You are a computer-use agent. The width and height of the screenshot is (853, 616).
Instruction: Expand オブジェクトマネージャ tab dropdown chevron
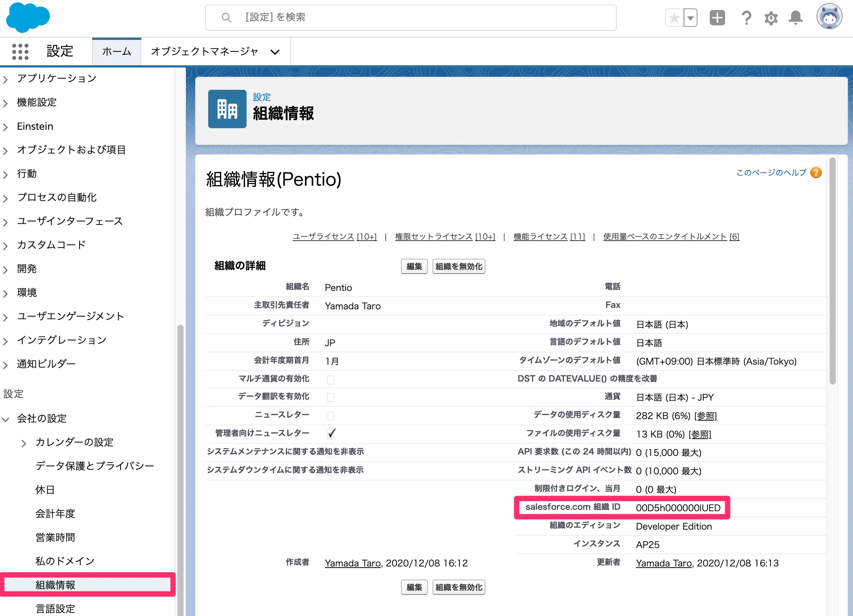pos(275,52)
